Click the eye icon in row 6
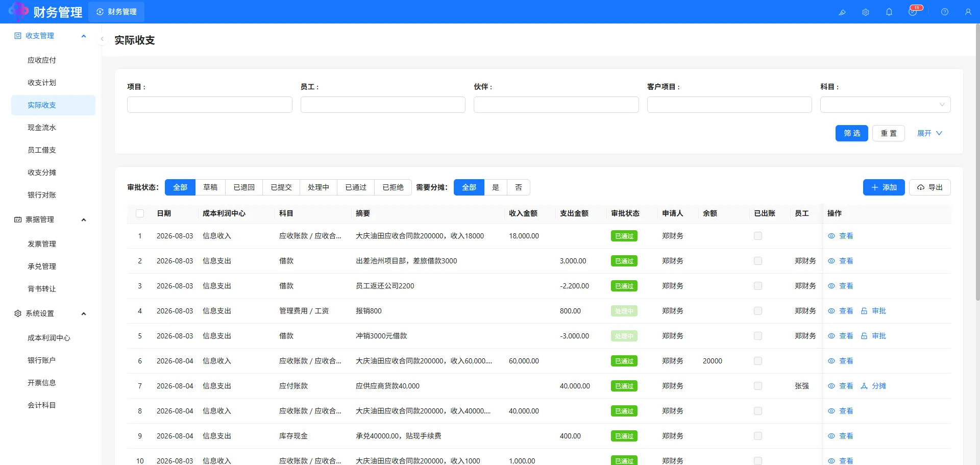Screen dimensions: 980x465 tap(831, 361)
